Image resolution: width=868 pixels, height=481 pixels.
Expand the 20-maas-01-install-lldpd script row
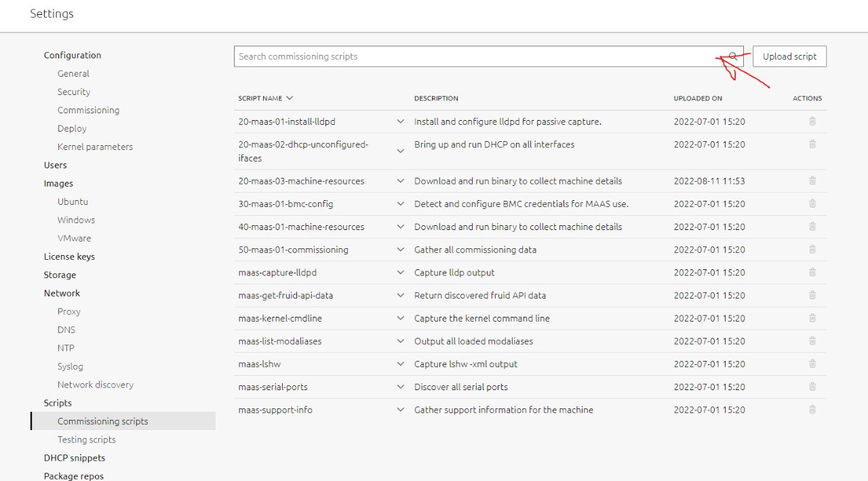tap(400, 121)
